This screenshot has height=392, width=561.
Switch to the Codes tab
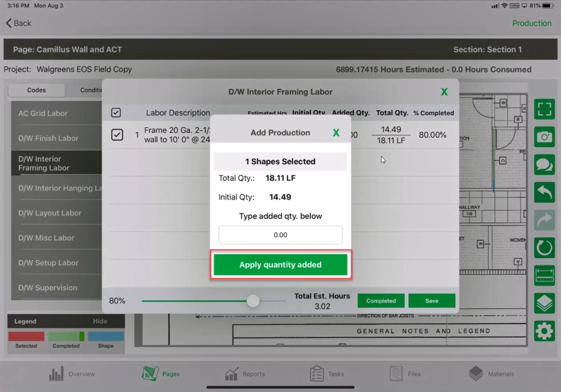coord(36,90)
